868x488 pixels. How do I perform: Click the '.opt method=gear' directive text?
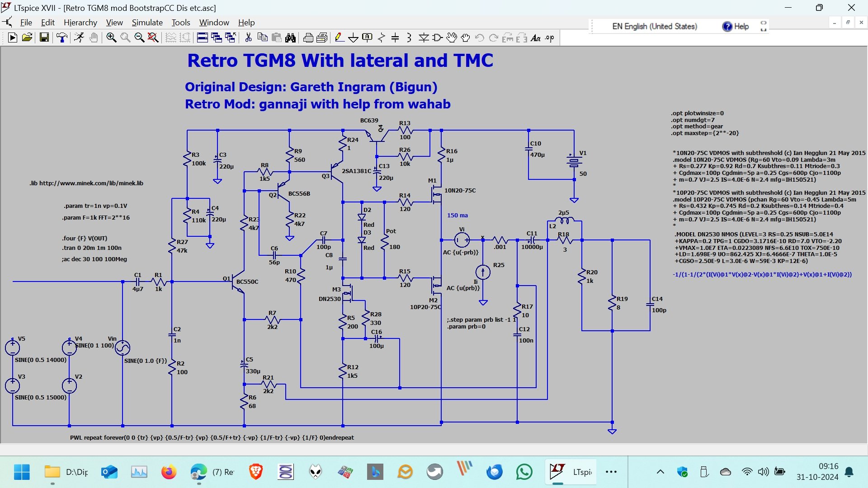click(x=697, y=127)
